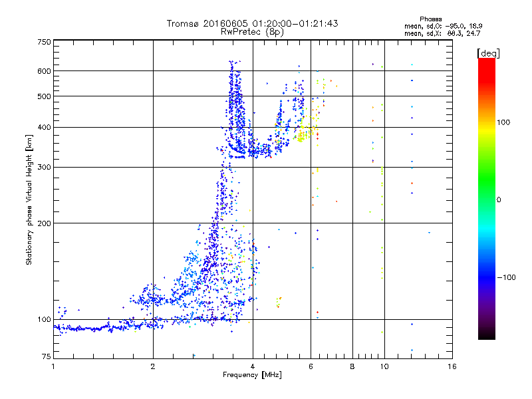This screenshot has width=532, height=399.
Task: Click the black bottom end of the colorbar
Action: coord(487,335)
